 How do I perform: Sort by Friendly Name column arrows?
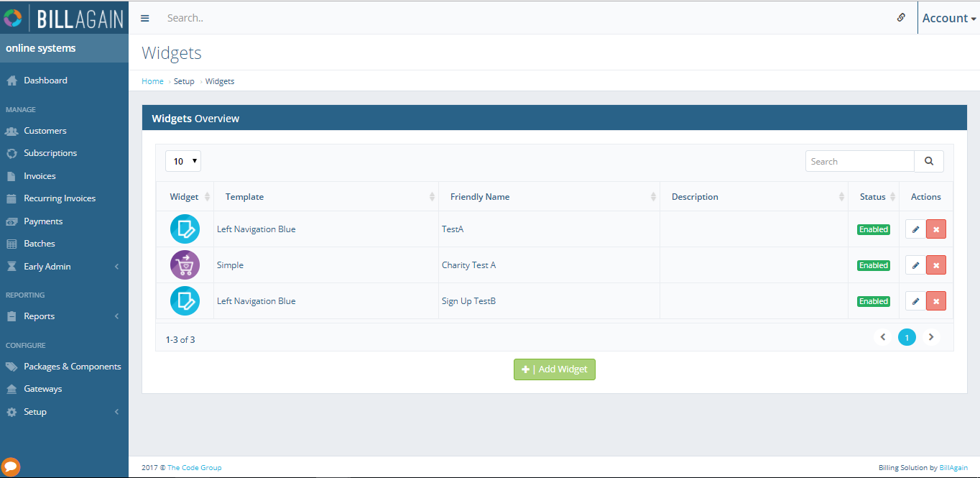(x=654, y=197)
